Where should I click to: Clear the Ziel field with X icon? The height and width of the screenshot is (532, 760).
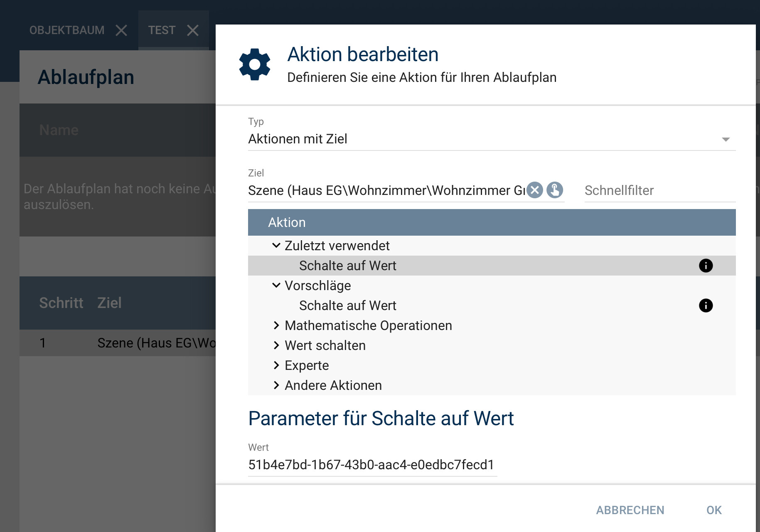tap(535, 190)
